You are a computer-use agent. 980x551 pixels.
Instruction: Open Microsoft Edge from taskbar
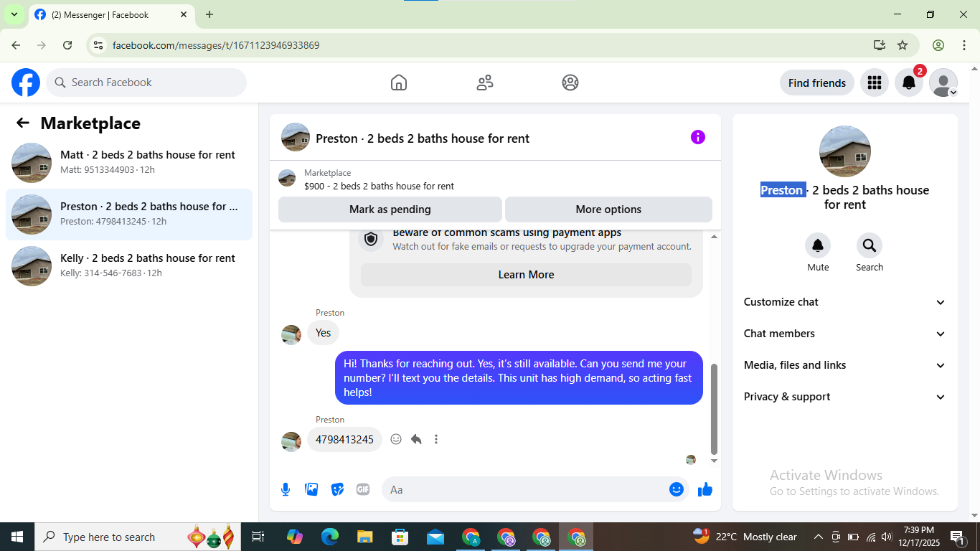click(330, 537)
